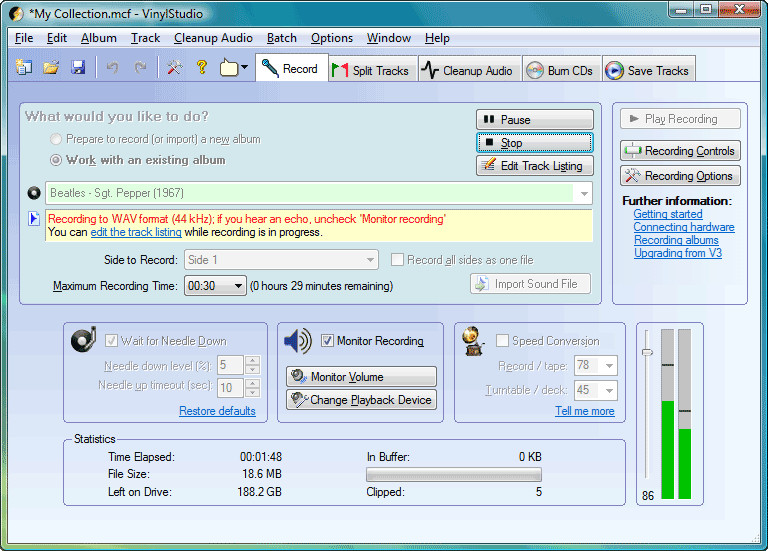The image size is (768, 551).
Task: Click the redo arrow icon
Action: tap(141, 67)
